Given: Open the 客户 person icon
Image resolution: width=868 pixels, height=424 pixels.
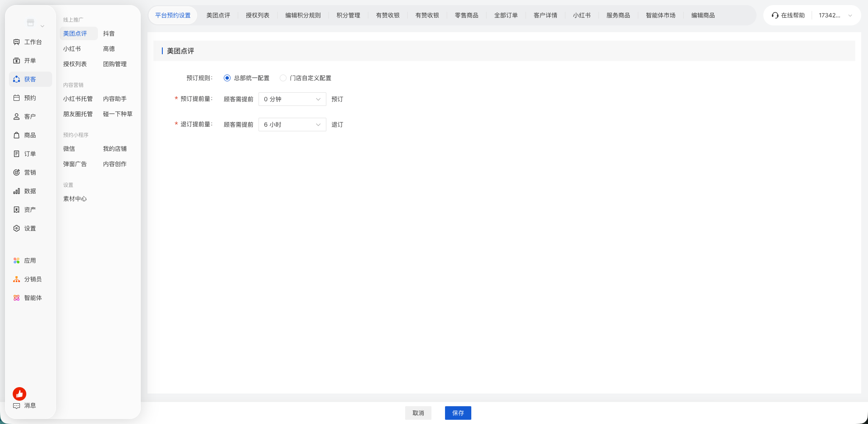Looking at the screenshot, I should tap(17, 116).
